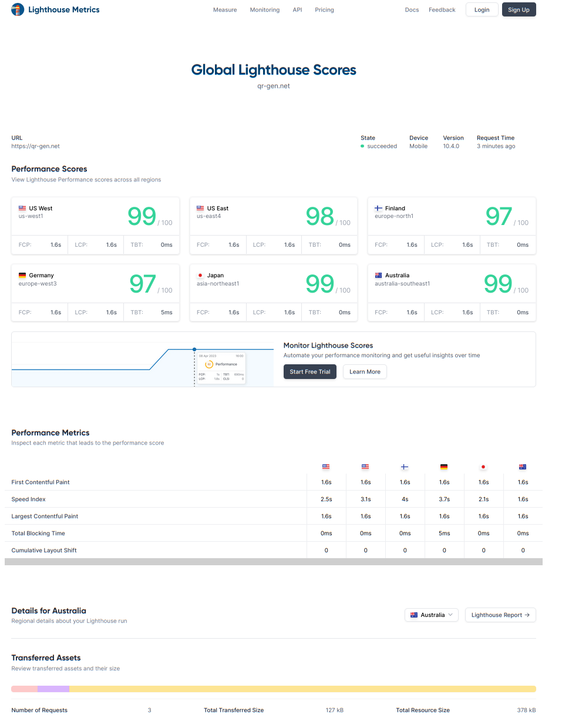Viewport: 562px width, 728px height.
Task: Click the Sign Up button
Action: (x=519, y=9)
